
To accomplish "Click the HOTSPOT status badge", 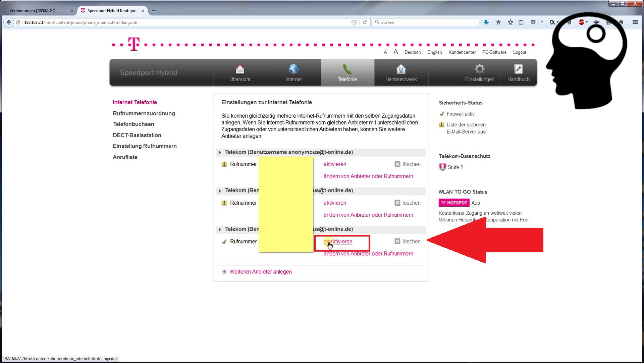I will 454,203.
